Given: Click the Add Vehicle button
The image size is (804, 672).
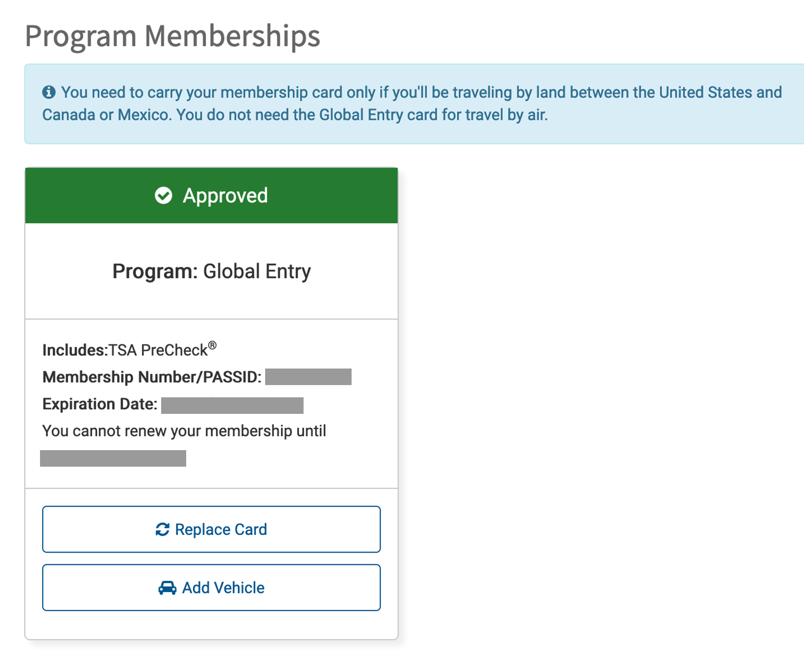Looking at the screenshot, I should pyautogui.click(x=211, y=588).
